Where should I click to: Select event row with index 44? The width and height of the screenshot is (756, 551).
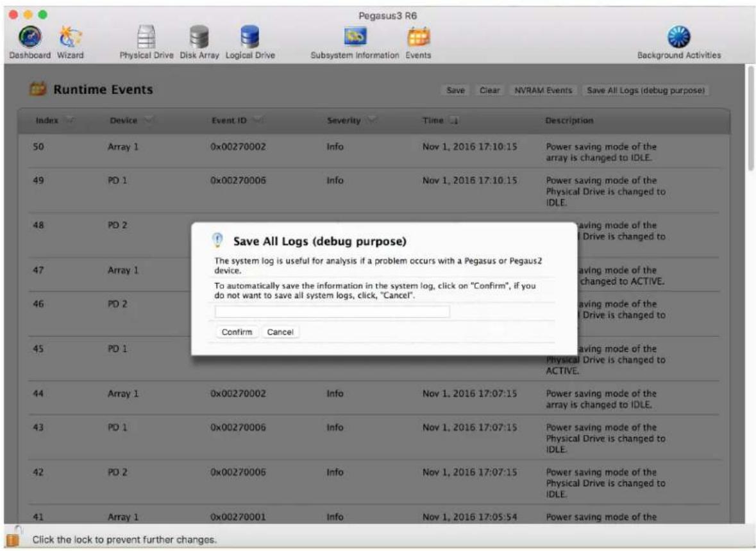point(374,399)
